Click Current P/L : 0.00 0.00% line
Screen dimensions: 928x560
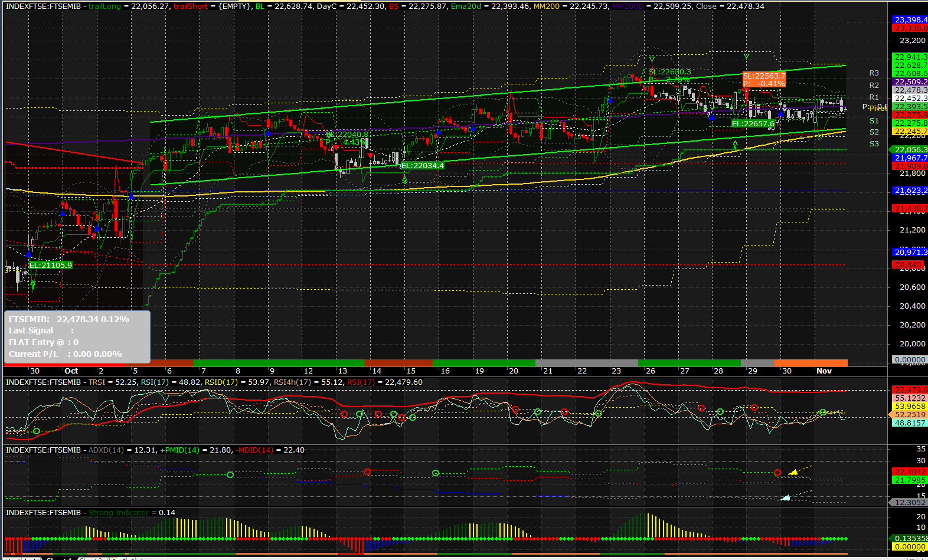pyautogui.click(x=66, y=354)
